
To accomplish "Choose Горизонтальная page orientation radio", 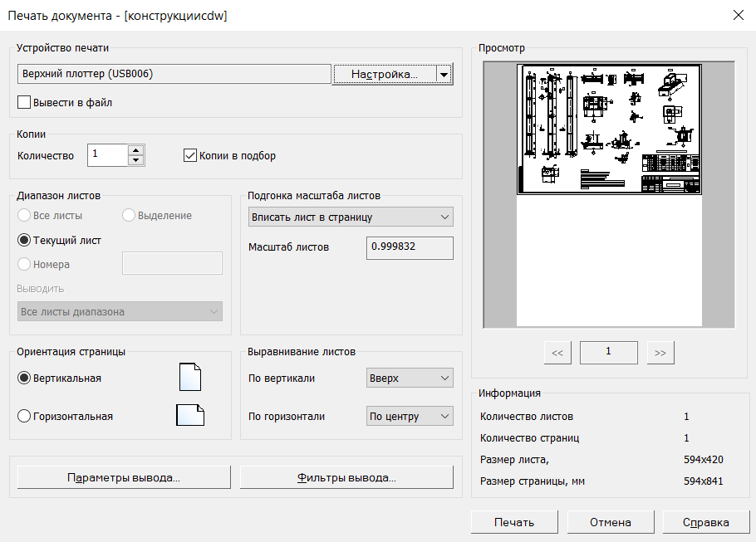I will tap(24, 416).
